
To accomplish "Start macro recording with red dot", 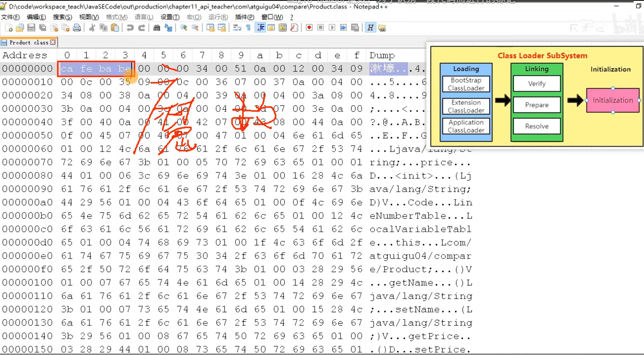I will [309, 28].
